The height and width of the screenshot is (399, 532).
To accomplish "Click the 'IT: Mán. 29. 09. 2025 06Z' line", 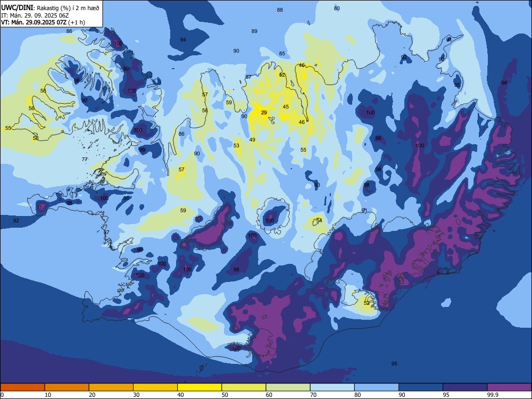I will pyautogui.click(x=35, y=15).
